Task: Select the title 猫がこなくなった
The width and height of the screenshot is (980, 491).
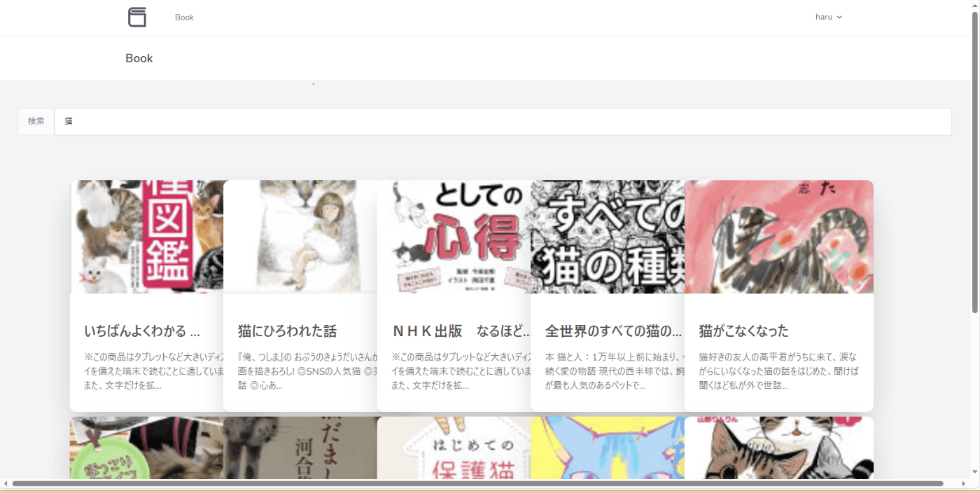Action: (743, 331)
